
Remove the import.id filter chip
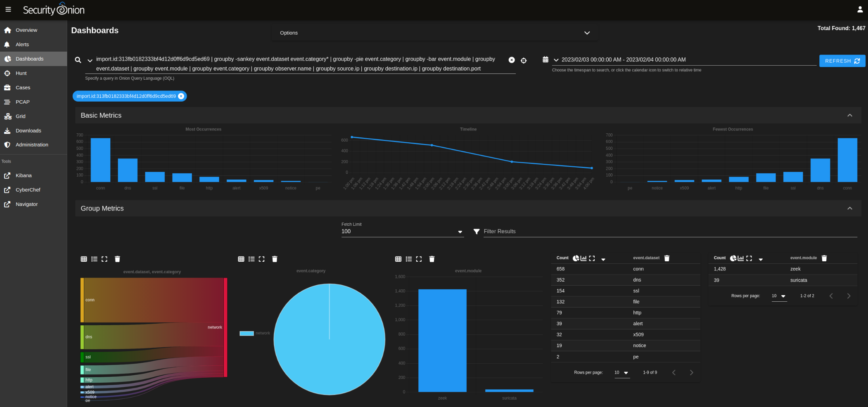181,96
